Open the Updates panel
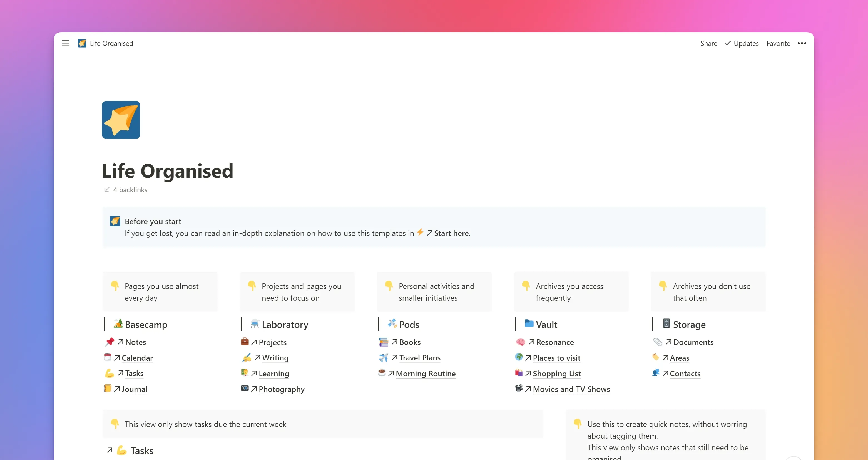Viewport: 868px width, 460px height. pyautogui.click(x=741, y=43)
